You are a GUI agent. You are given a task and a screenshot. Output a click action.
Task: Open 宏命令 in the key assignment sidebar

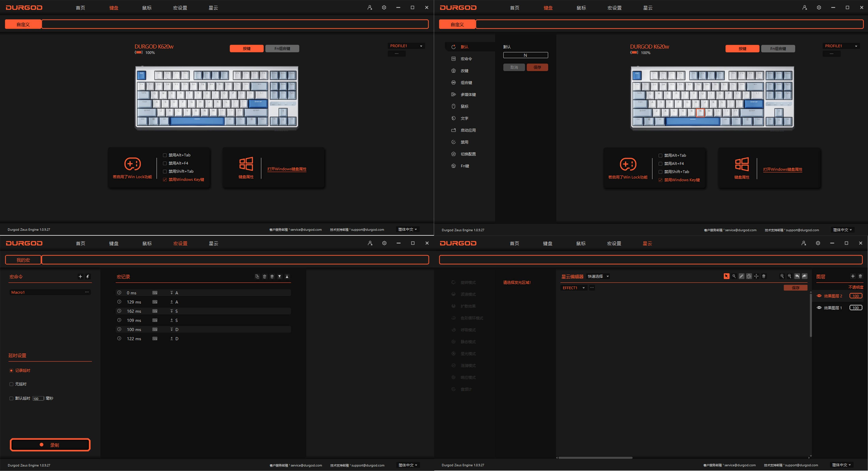[466, 59]
